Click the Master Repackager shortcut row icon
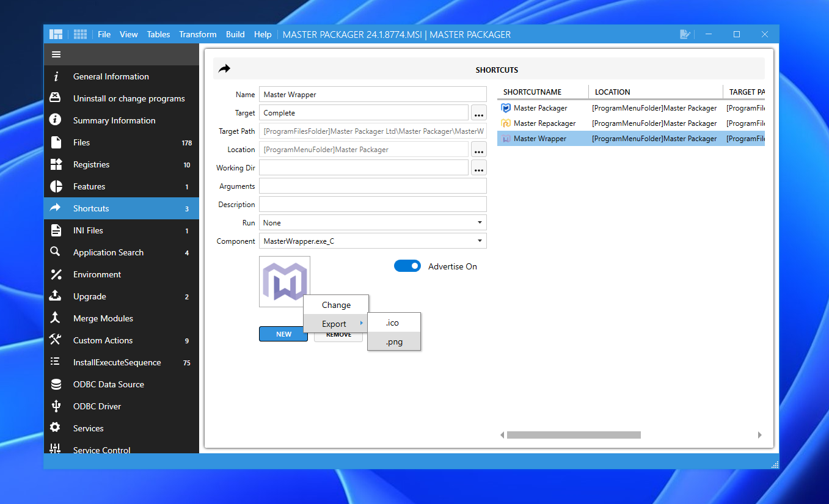 [506, 123]
